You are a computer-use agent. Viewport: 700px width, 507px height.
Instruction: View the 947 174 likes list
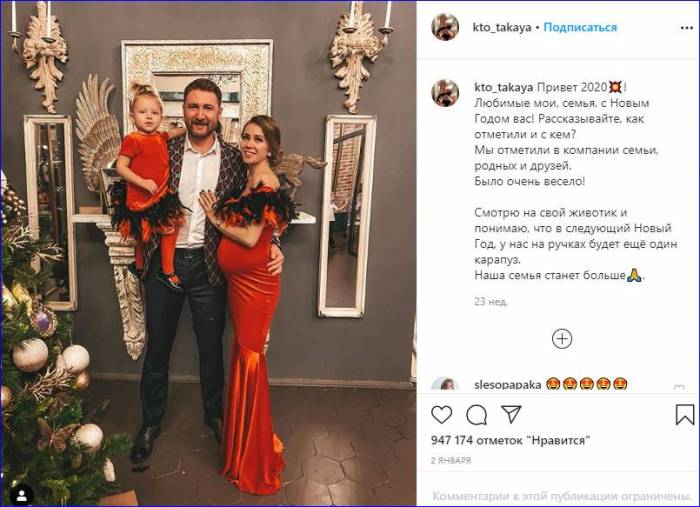pyautogui.click(x=510, y=440)
